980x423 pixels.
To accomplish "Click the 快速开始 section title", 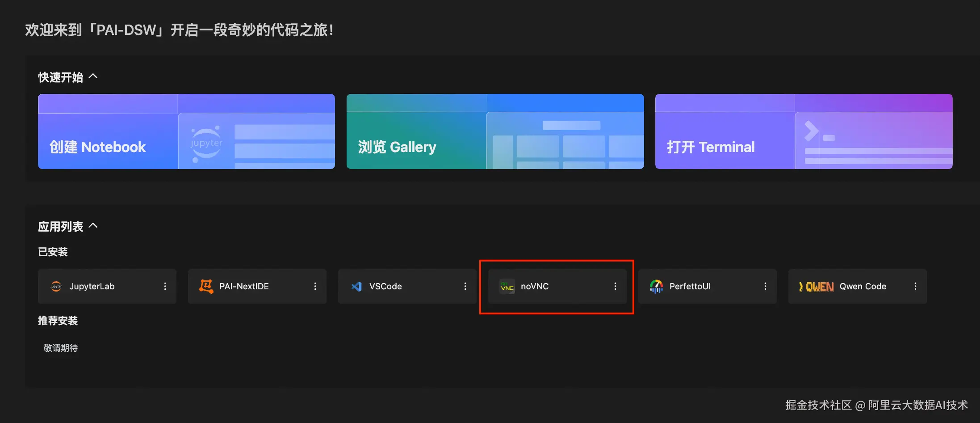I will tap(60, 77).
